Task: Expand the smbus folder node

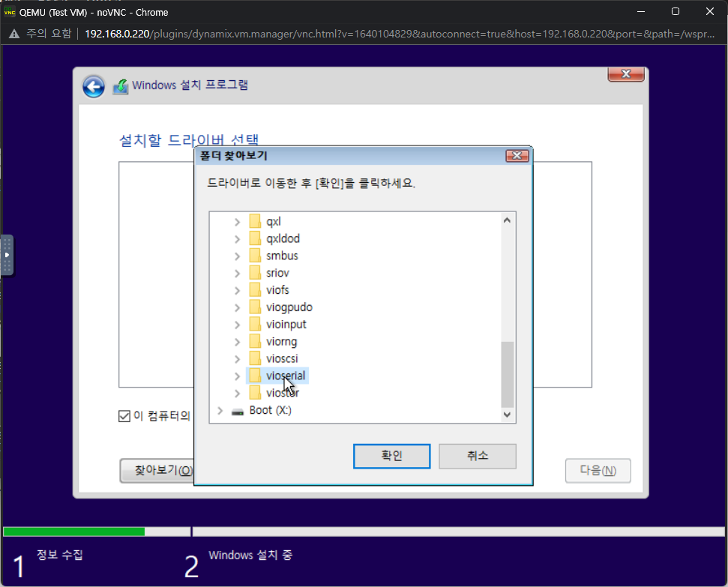Action: [237, 256]
